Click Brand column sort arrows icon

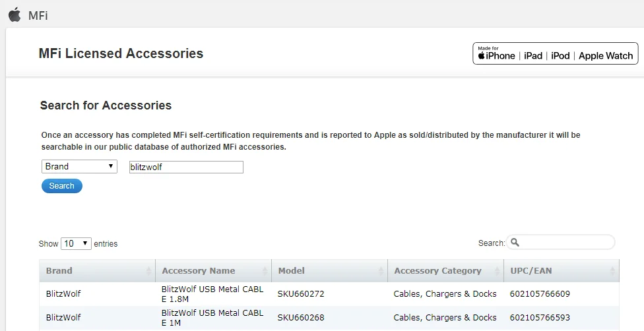click(148, 271)
